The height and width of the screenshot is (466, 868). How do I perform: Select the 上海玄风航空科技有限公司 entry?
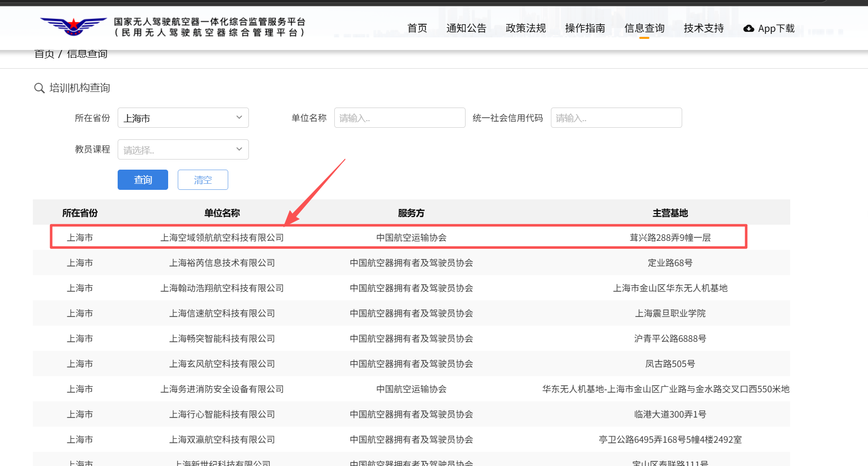tap(222, 364)
